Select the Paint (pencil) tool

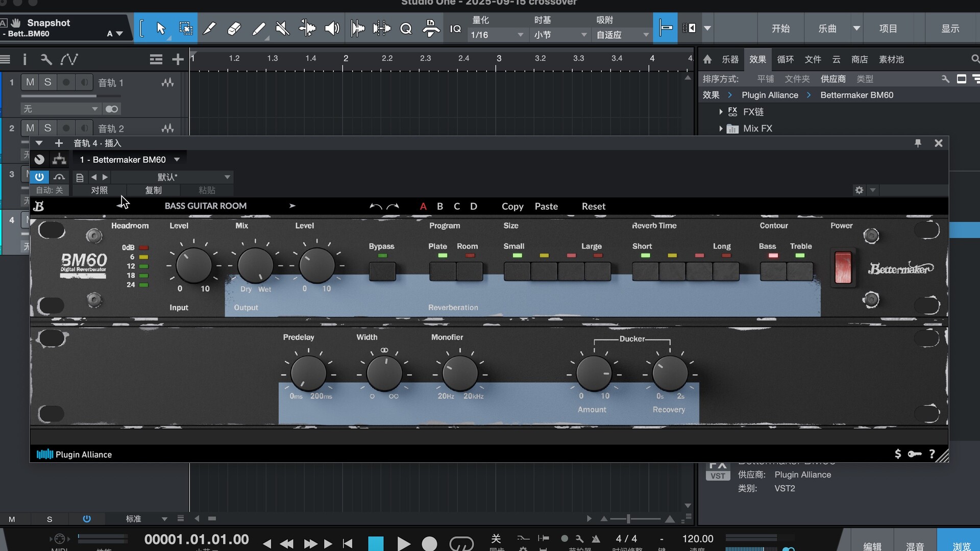259,29
